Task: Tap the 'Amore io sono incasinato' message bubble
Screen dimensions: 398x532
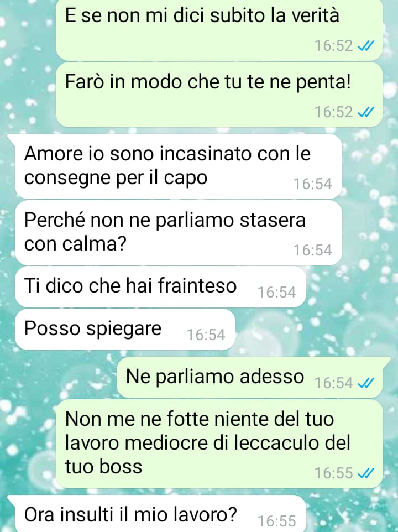Action: point(179,166)
